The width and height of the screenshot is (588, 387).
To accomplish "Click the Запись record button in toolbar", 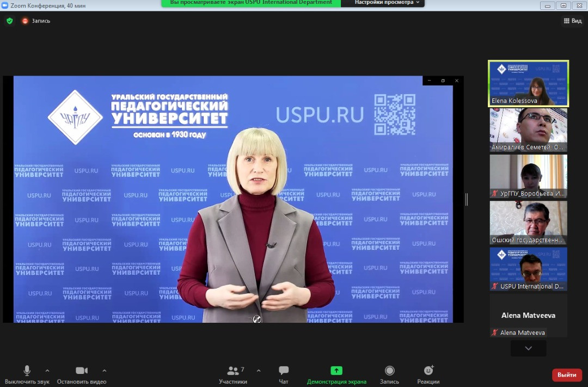I will [389, 374].
